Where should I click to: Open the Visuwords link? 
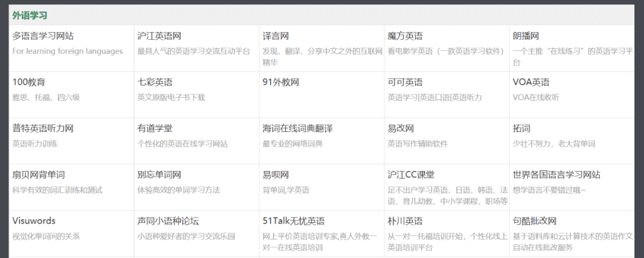34,221
